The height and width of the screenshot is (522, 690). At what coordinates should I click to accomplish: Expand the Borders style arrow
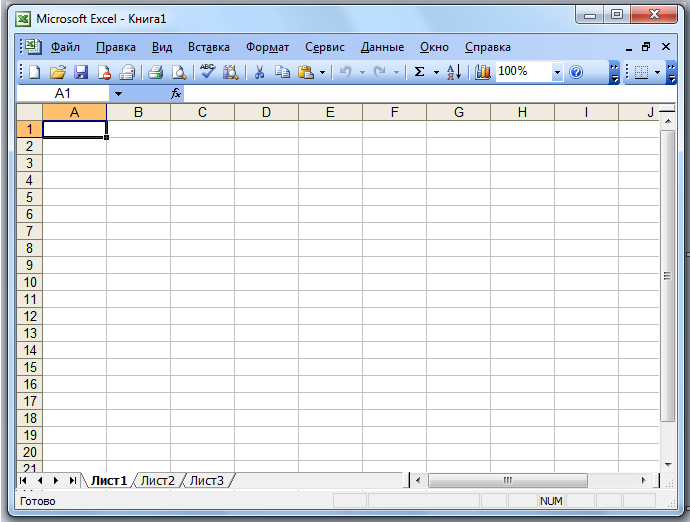(x=658, y=72)
